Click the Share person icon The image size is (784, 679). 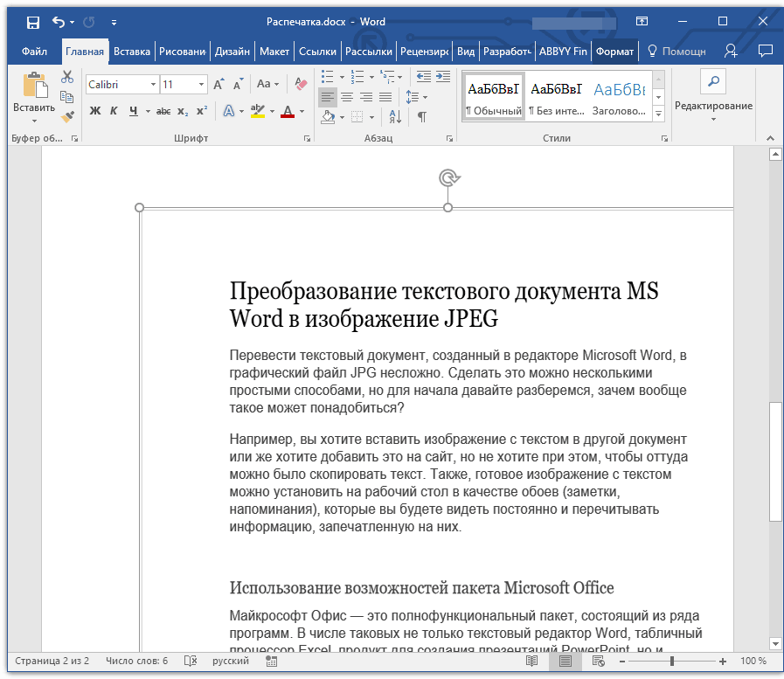[731, 51]
